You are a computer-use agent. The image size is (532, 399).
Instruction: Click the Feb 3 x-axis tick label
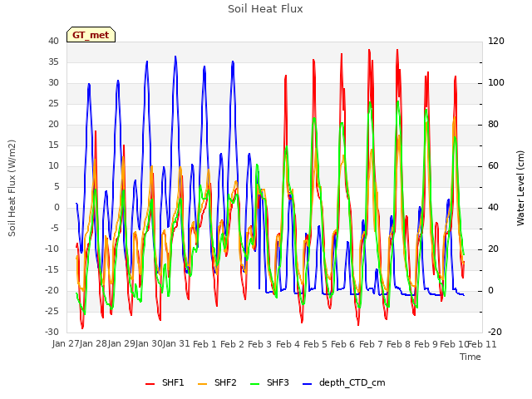(260, 344)
